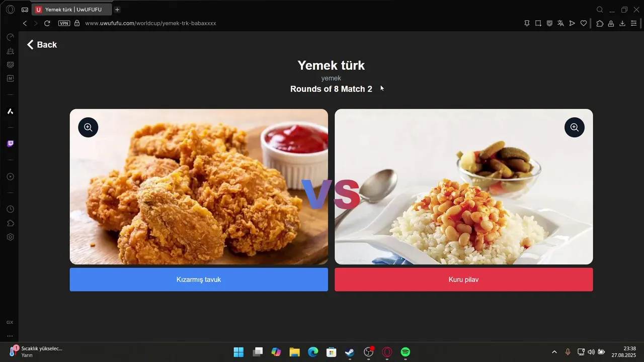Open the striped panel icon in sidebar

(10, 64)
